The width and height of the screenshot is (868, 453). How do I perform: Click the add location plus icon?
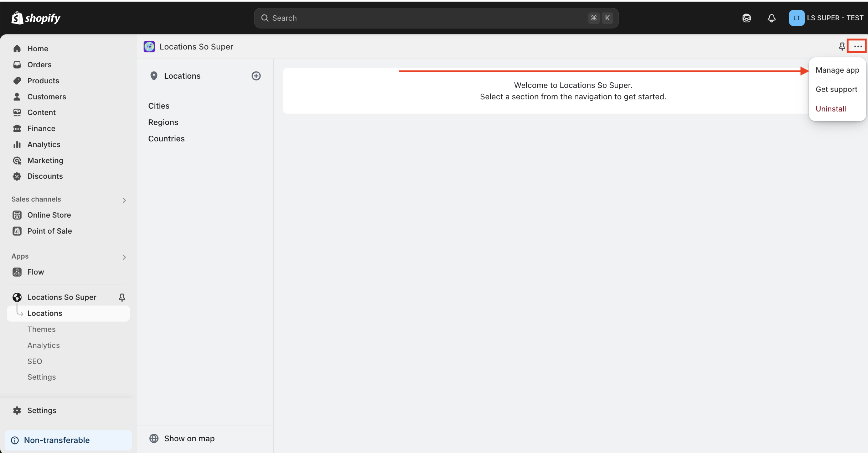point(256,76)
